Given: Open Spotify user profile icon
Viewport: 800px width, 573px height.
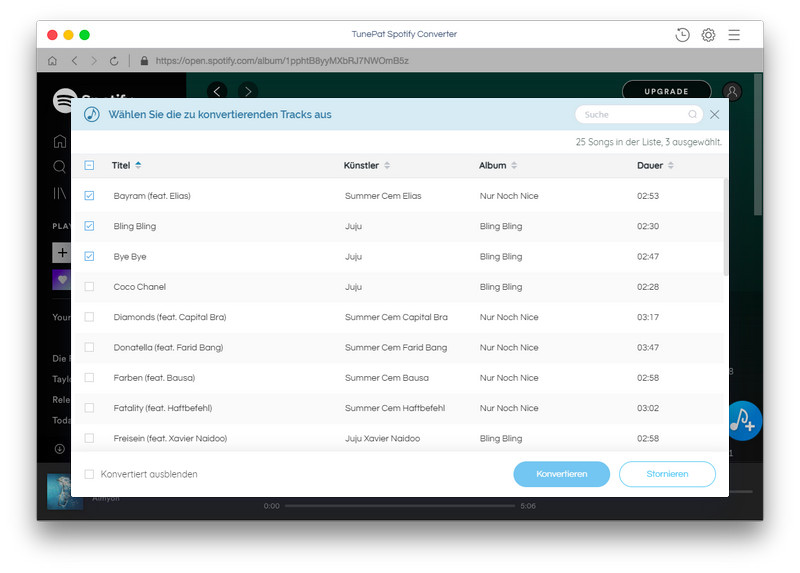Looking at the screenshot, I should pos(732,91).
